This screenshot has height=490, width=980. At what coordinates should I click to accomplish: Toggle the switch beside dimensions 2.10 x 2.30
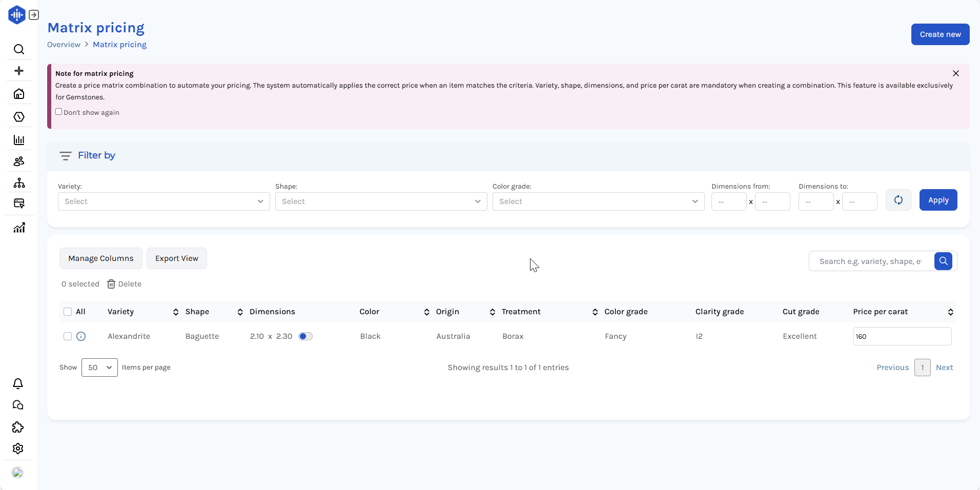pos(305,336)
